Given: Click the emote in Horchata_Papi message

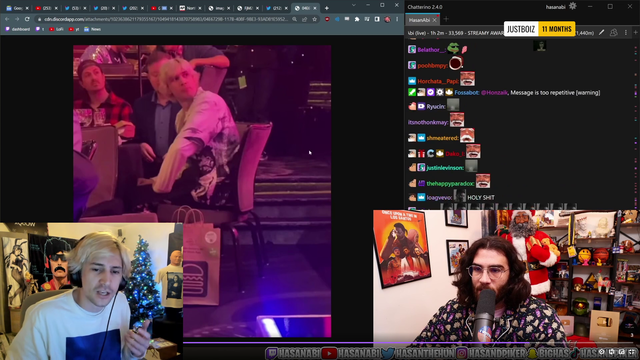Looking at the screenshot, I should coord(467,79).
